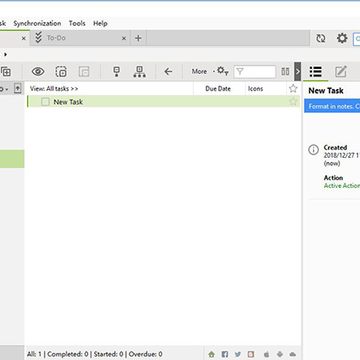
Task: Click the dashed-square focus icon
Action: (x=61, y=71)
